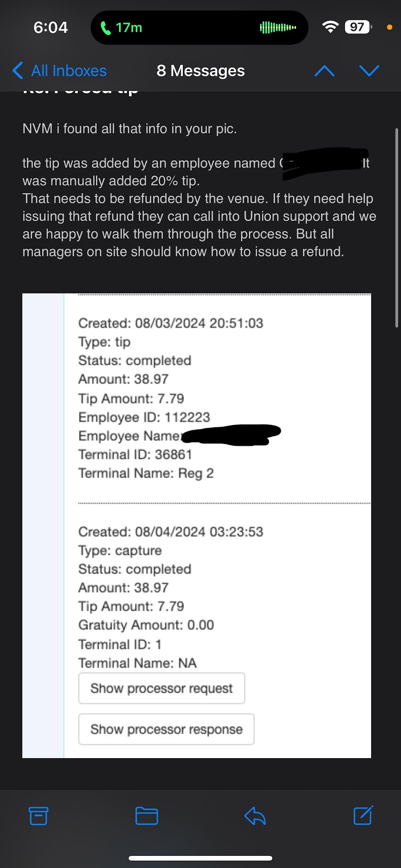Return to All Inboxes
Viewport: 401px width, 868px height.
tap(69, 71)
